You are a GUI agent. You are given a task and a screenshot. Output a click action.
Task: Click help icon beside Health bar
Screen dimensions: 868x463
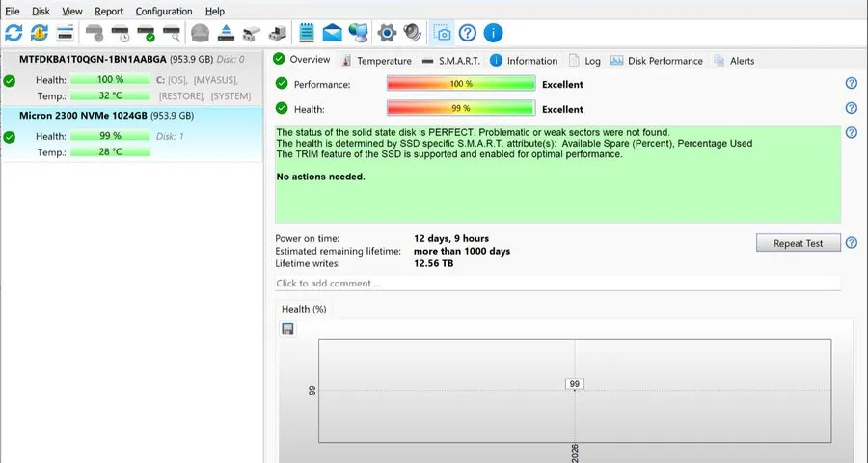click(x=852, y=108)
